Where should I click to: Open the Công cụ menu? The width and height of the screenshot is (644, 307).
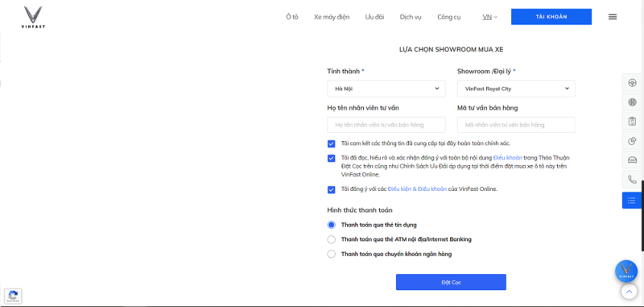pyautogui.click(x=449, y=17)
